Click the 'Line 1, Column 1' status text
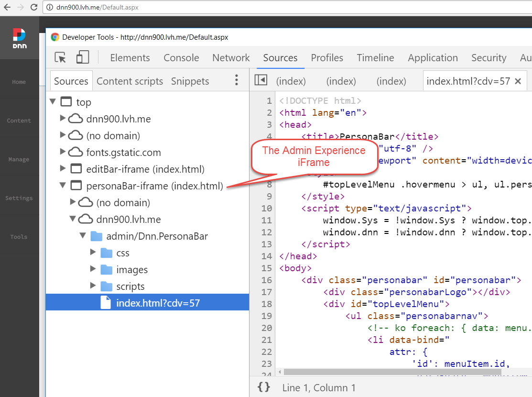 (x=319, y=387)
